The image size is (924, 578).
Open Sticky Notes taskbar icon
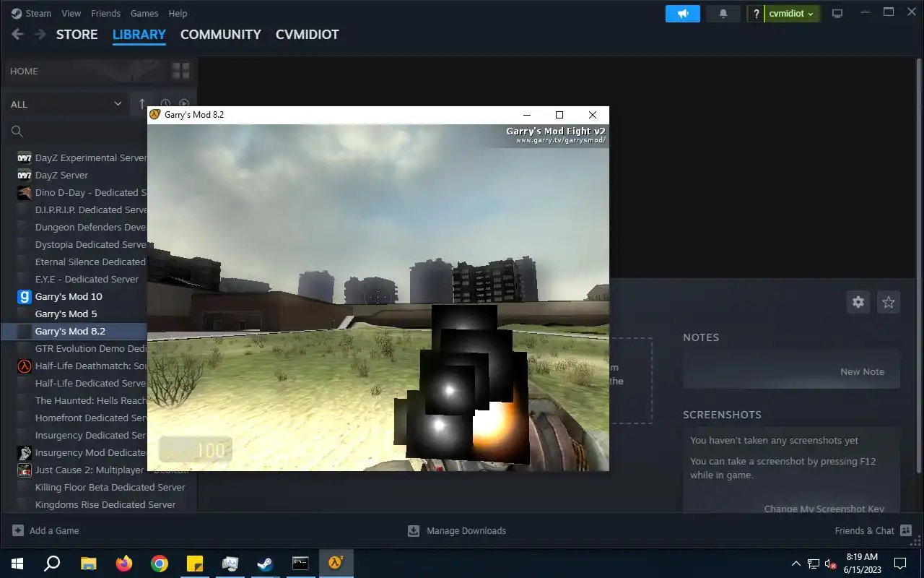(x=194, y=564)
